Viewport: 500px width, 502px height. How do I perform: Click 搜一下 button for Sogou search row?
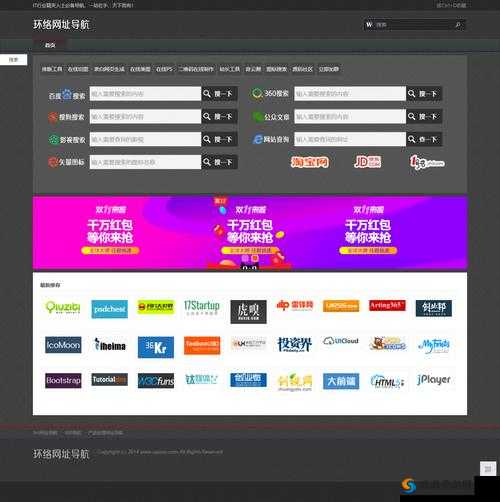[219, 116]
